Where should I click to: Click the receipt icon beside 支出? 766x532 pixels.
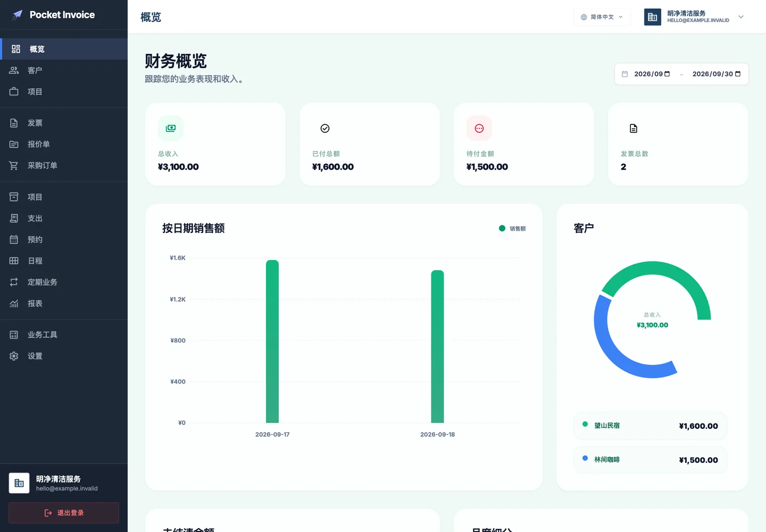(14, 218)
